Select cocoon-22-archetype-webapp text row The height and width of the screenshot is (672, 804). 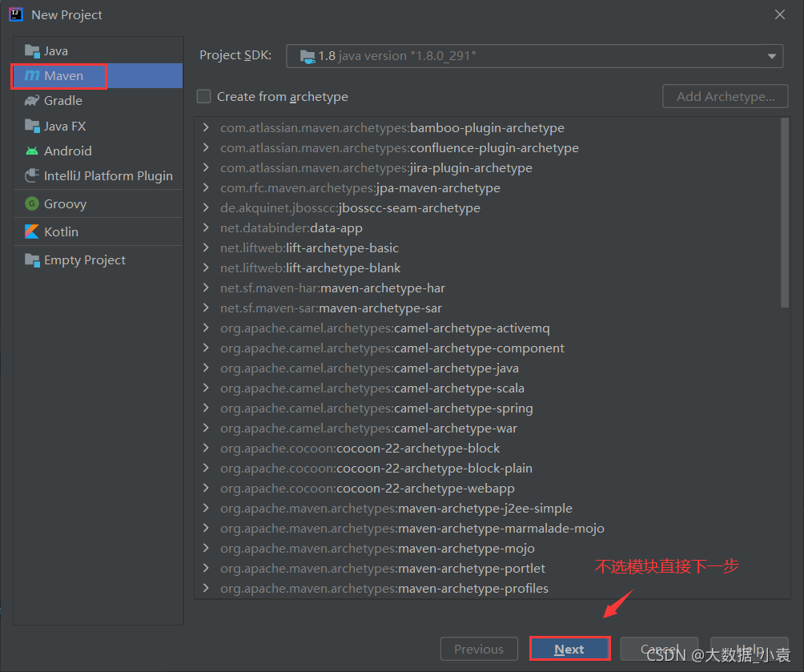tap(367, 489)
